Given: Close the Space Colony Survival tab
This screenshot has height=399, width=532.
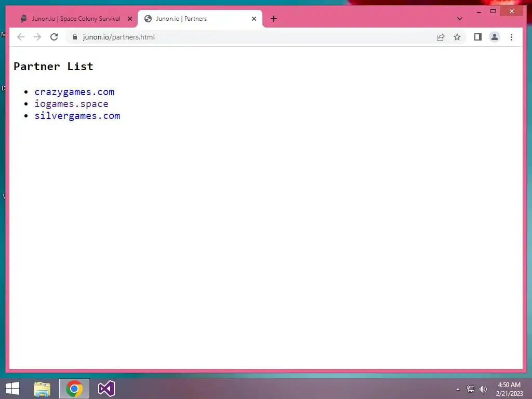Looking at the screenshot, I should (x=130, y=19).
